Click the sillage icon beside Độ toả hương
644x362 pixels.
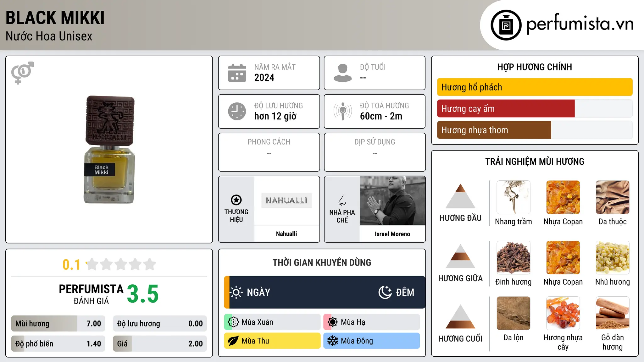[x=343, y=111]
